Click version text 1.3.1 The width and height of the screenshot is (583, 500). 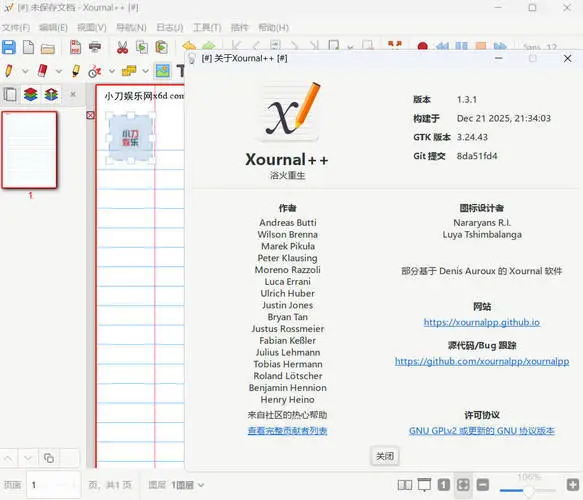coord(467,100)
